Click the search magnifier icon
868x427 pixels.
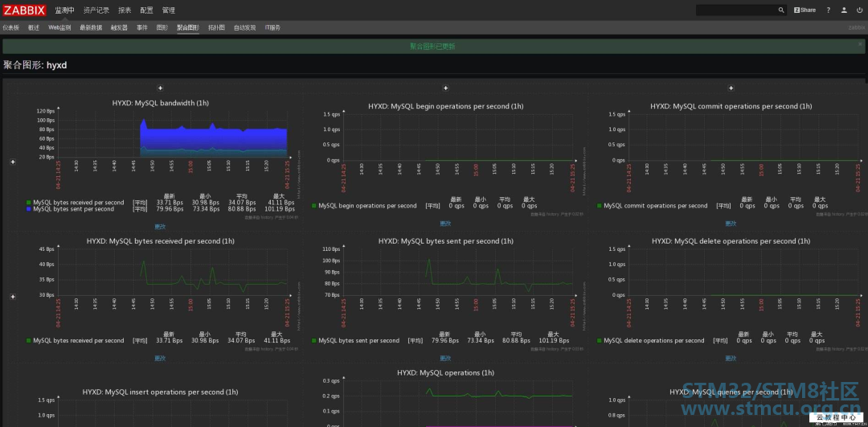click(x=781, y=10)
